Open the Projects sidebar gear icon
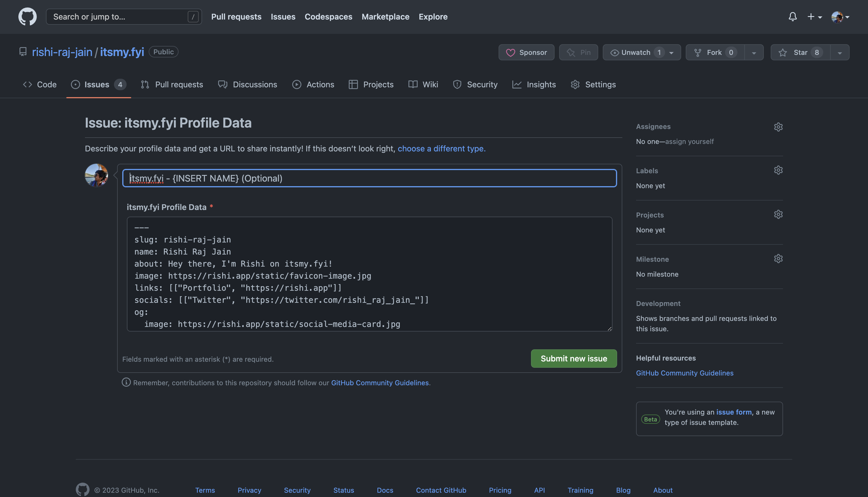Viewport: 868px width, 497px height. [778, 214]
